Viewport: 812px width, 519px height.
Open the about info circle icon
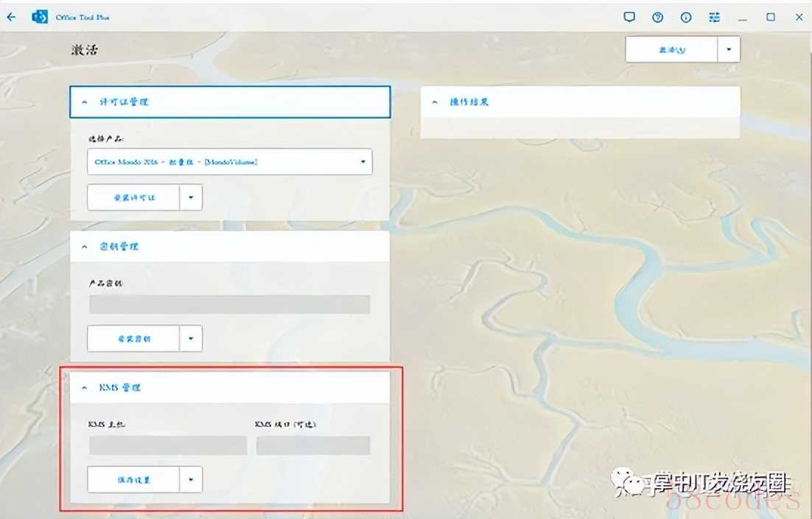(686, 17)
